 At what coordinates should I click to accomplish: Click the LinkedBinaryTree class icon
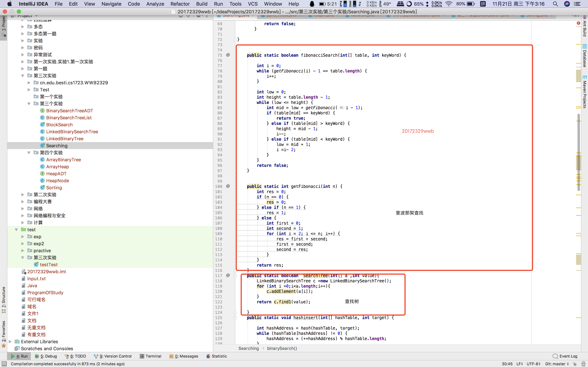click(x=42, y=139)
